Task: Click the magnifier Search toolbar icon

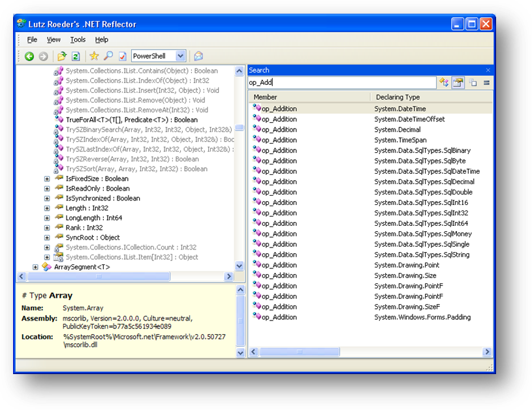Action: click(x=108, y=57)
